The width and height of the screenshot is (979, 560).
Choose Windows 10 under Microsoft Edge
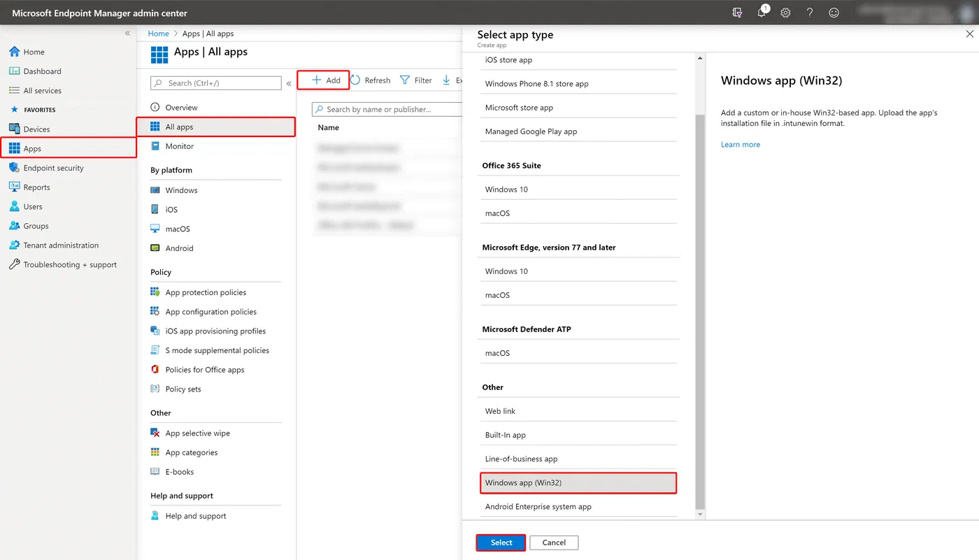coord(578,271)
